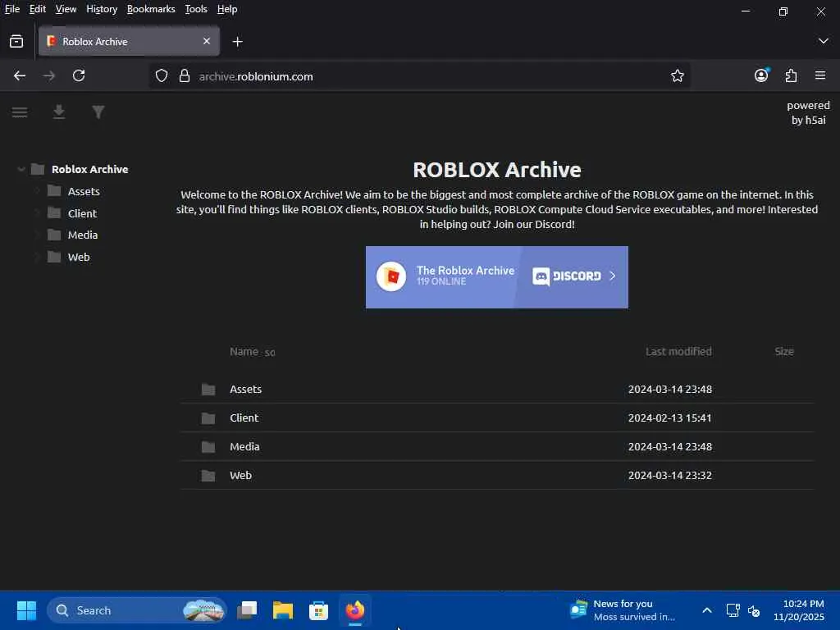
Task: Open the Tools menu
Action: click(196, 9)
